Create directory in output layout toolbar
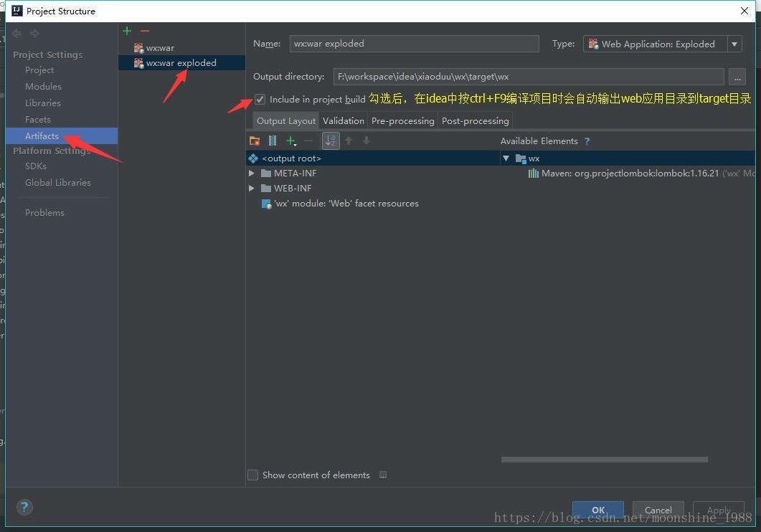This screenshot has height=532, width=761. click(x=255, y=141)
